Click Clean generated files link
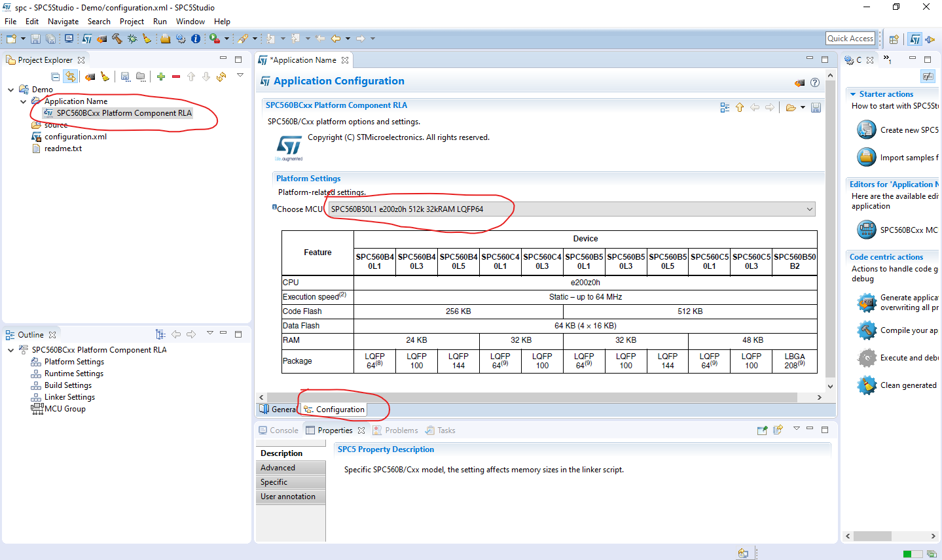This screenshot has width=942, height=560. tap(909, 385)
